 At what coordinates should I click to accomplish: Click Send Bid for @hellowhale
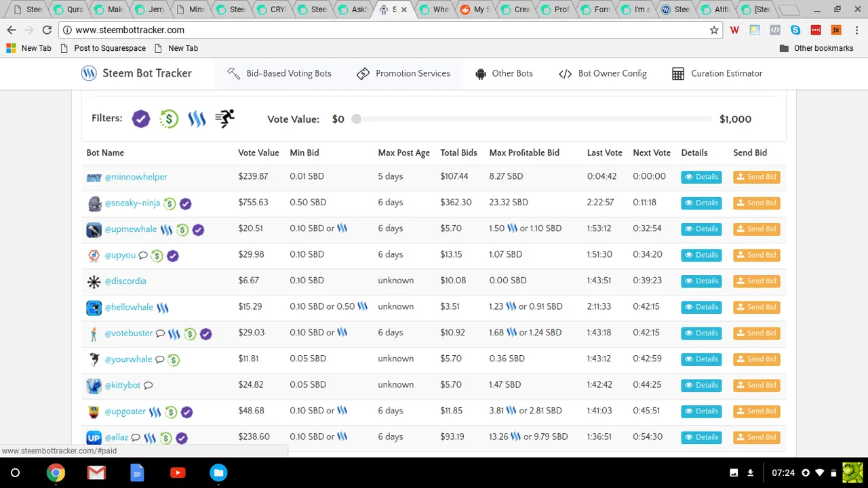(756, 307)
